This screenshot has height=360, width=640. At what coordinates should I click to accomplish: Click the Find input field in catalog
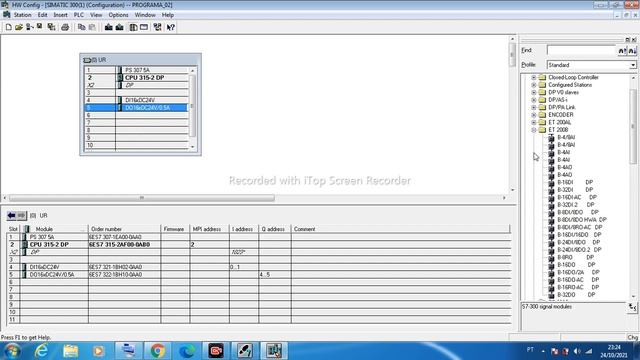[x=581, y=50]
